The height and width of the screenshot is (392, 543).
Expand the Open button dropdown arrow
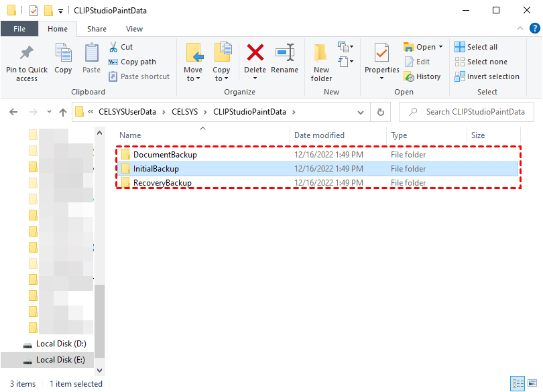(x=439, y=46)
